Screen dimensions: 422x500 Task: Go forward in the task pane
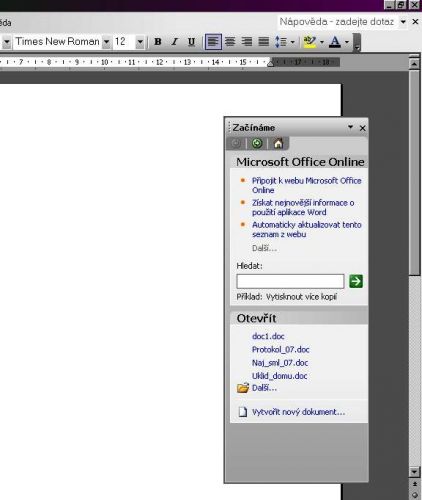click(x=257, y=144)
